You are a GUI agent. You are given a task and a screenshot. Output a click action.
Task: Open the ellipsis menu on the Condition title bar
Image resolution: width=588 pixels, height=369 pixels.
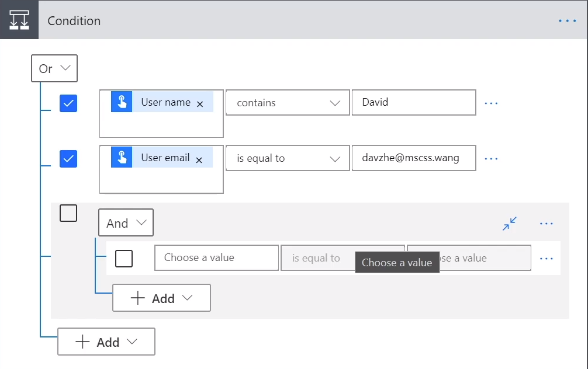click(x=567, y=20)
